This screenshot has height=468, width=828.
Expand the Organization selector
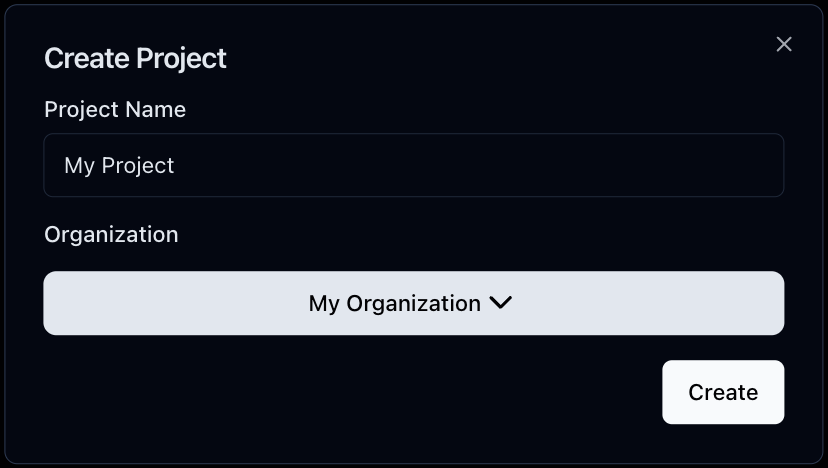pos(413,303)
